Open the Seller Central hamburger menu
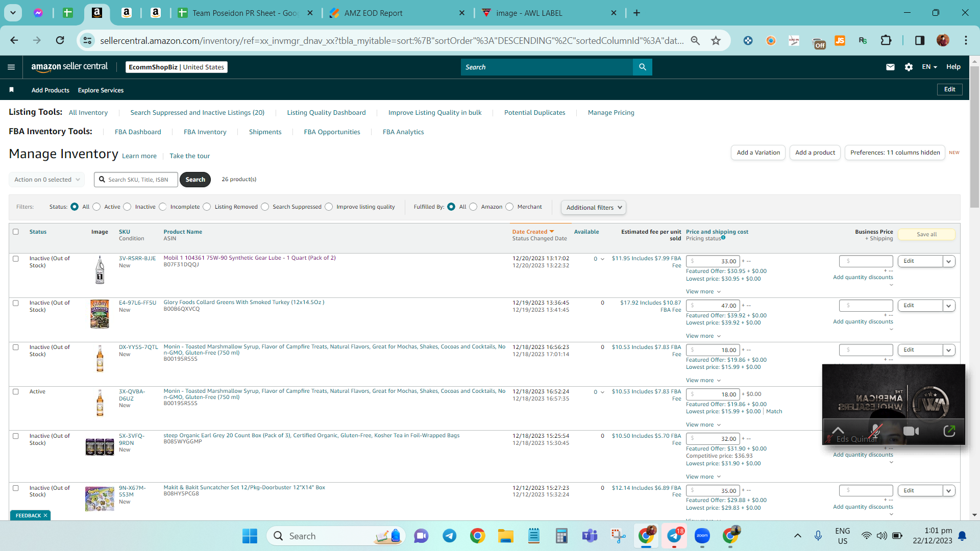The width and height of the screenshot is (980, 551). (x=11, y=67)
